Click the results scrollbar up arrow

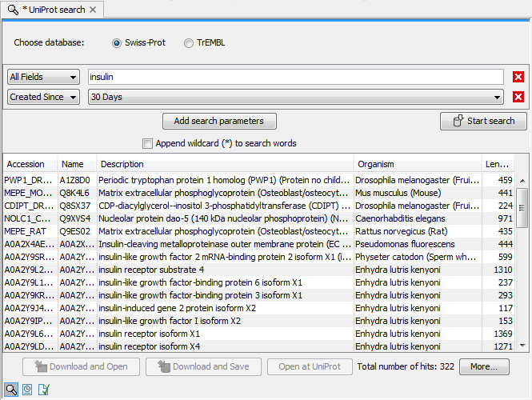coord(522,181)
